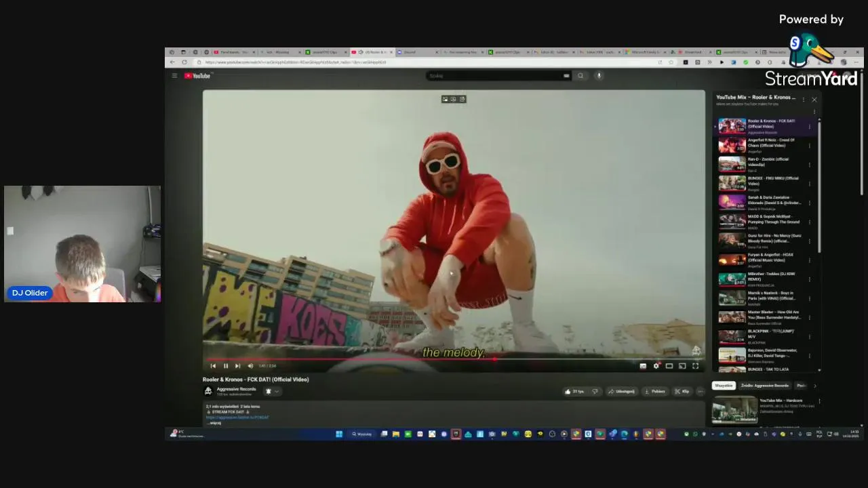Open the Aggressive Records channel avatar
Screen dimensions: 868x488
pyautogui.click(x=208, y=391)
